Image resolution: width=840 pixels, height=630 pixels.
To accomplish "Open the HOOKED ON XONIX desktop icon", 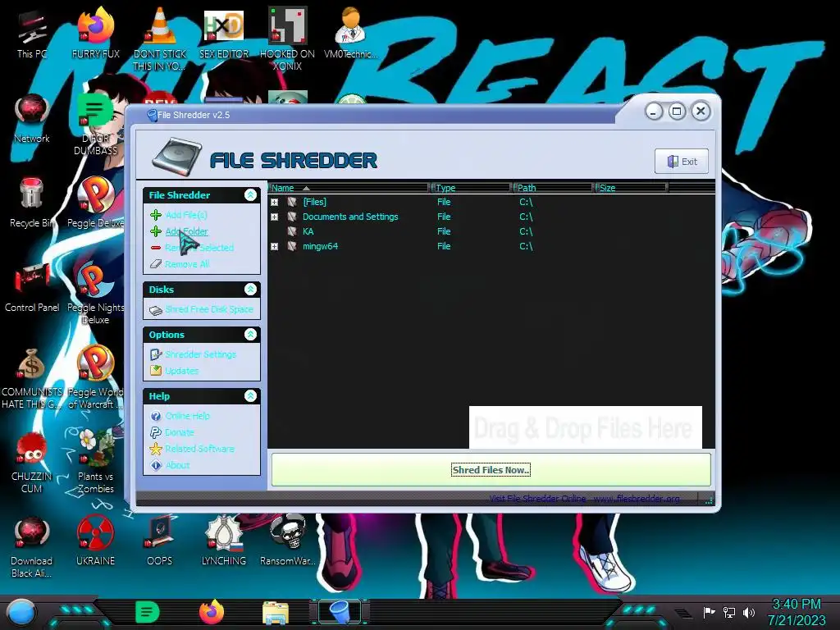I will tap(287, 39).
